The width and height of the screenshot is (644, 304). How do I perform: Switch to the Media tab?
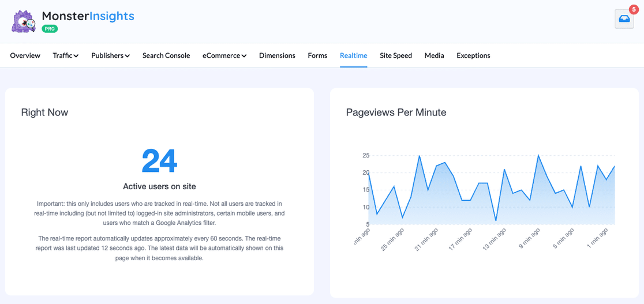point(434,55)
